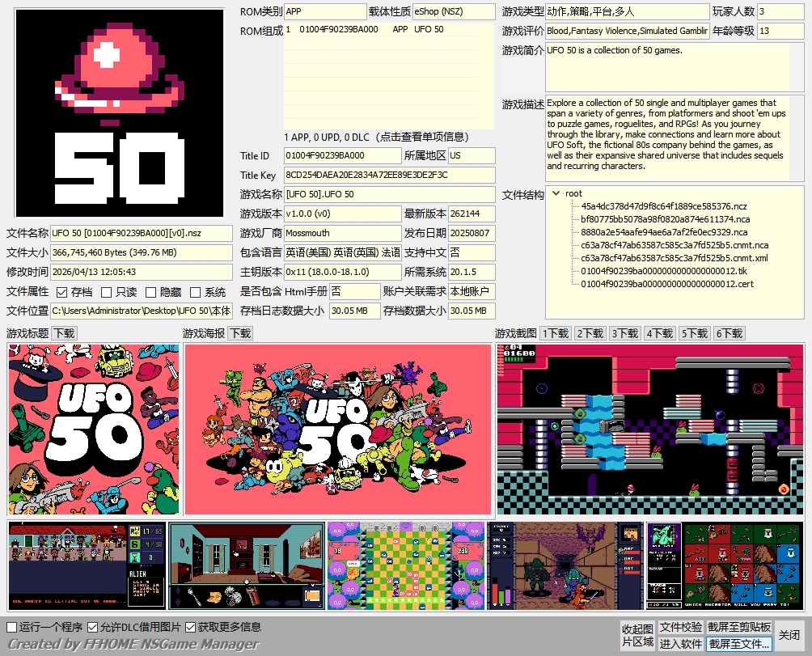
Task: Download the game title image (游戏标题 下载)
Action: click(x=65, y=333)
